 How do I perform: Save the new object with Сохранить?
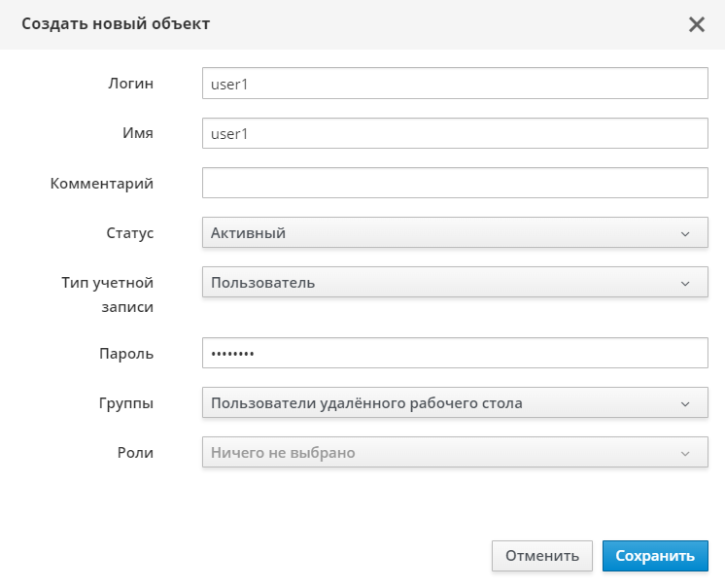(x=655, y=556)
